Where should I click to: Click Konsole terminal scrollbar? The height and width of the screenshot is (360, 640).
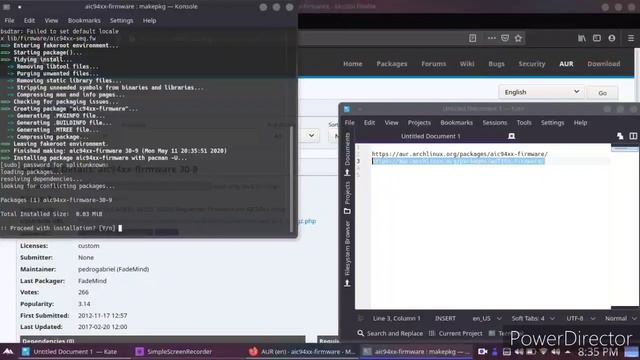pos(291,178)
